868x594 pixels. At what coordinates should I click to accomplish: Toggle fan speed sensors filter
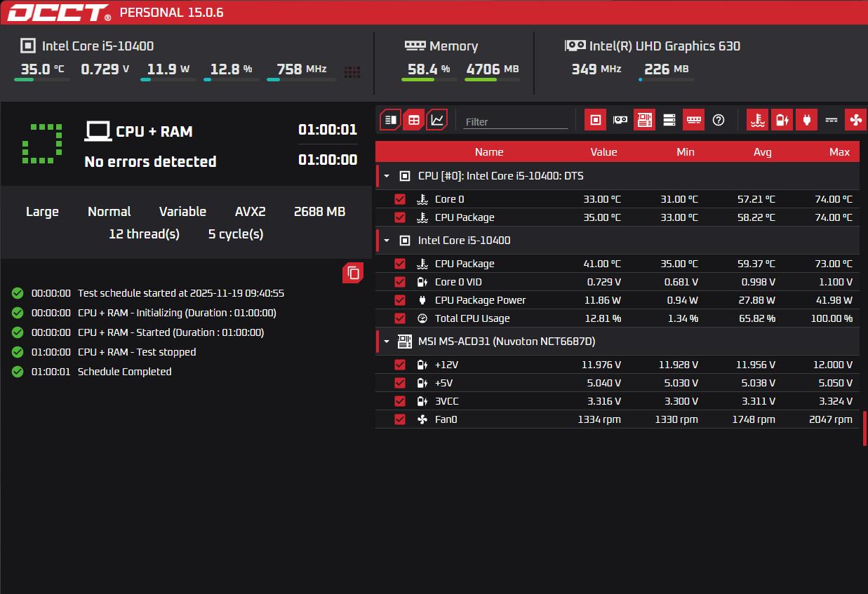[855, 120]
